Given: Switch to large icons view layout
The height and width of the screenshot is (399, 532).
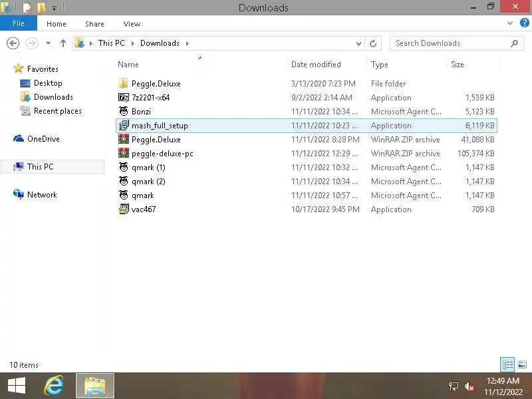Looking at the screenshot, I should point(522,364).
